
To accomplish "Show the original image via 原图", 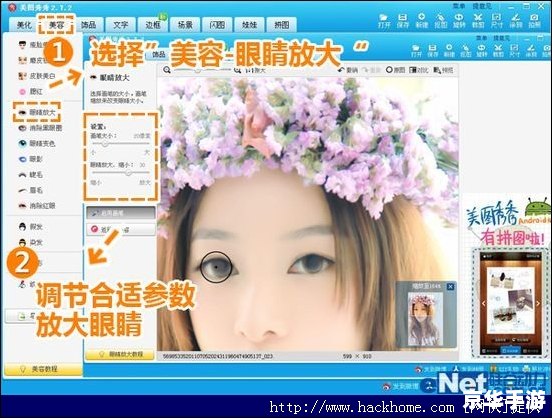I will tap(395, 70).
